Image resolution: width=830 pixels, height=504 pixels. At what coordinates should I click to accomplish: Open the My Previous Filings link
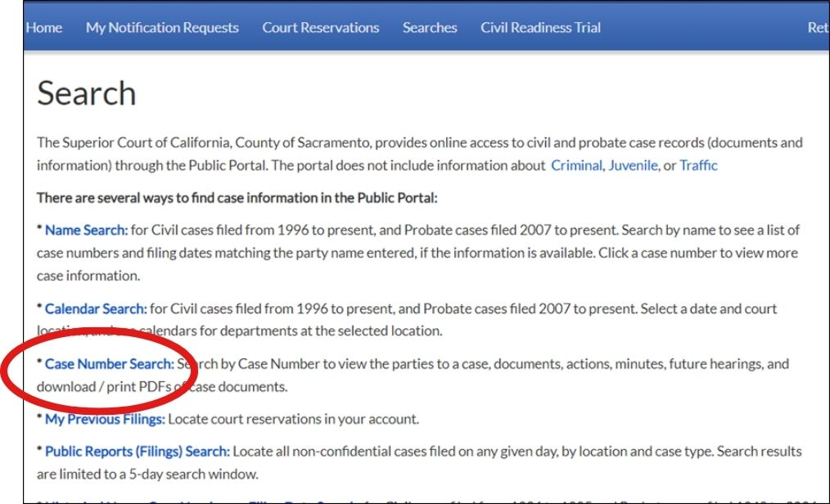point(105,419)
